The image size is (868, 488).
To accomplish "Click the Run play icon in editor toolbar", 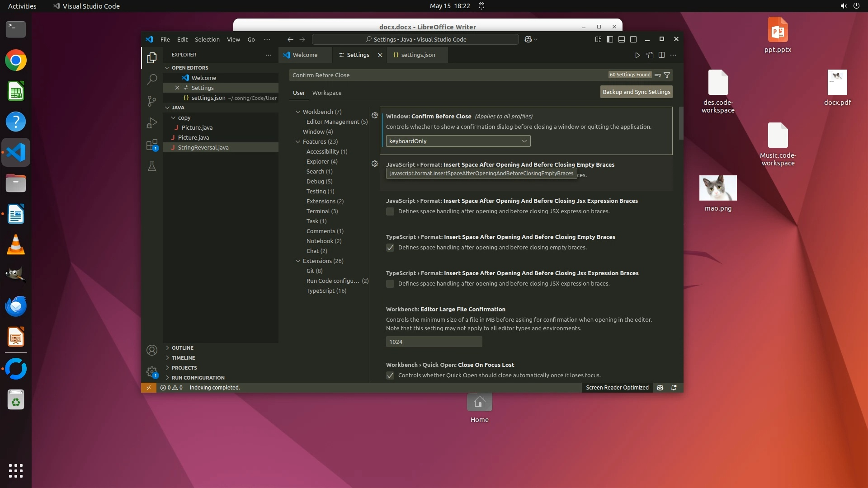I will pos(637,55).
